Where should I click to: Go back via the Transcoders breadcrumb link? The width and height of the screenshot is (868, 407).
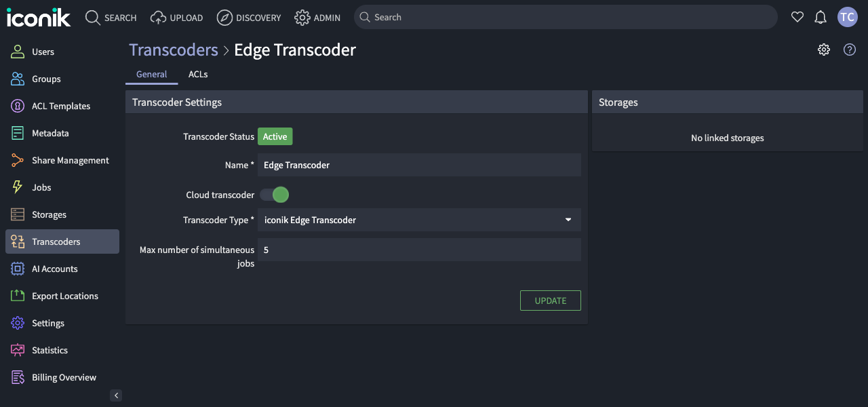pos(173,50)
